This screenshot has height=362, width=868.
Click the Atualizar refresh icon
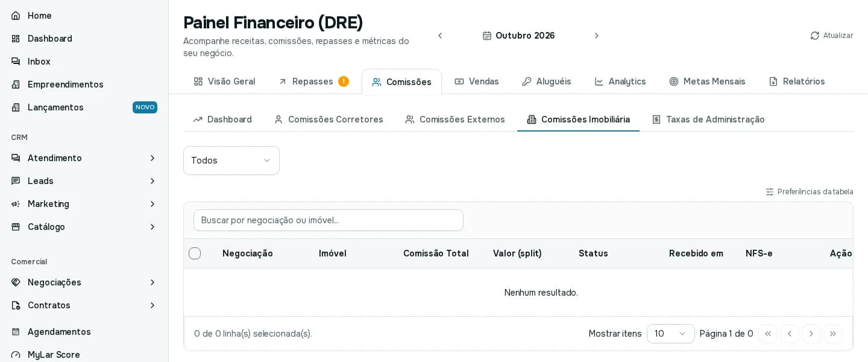815,36
